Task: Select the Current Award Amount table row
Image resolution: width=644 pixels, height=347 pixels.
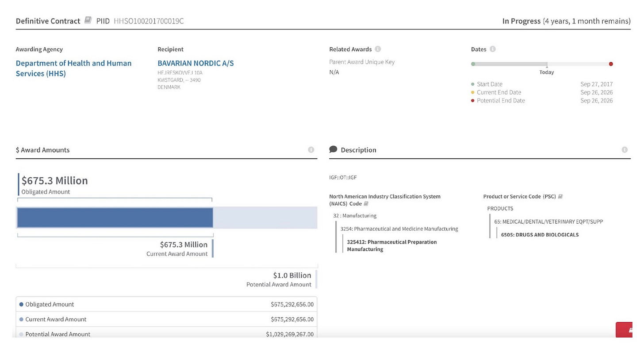Action: click(166, 319)
